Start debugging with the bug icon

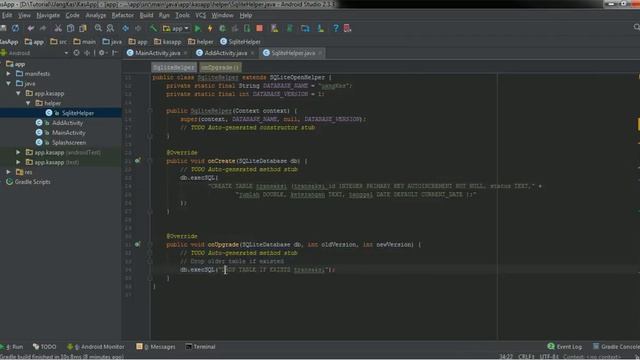pyautogui.click(x=222, y=28)
